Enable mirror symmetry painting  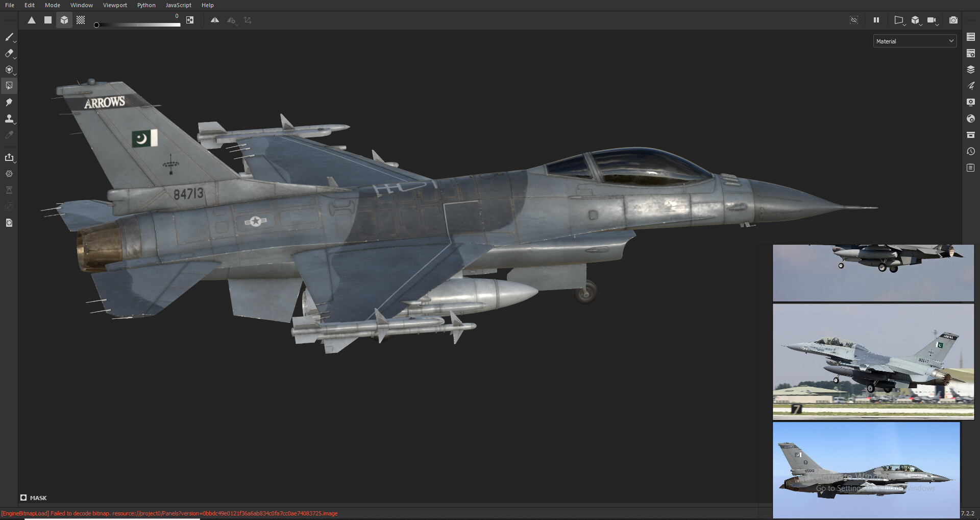(215, 20)
